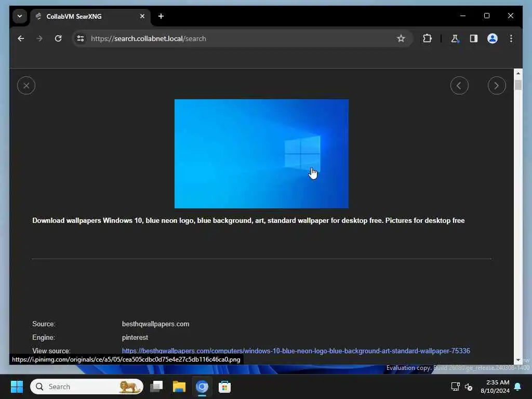
Task: Click the page scrollbar up arrow
Action: pos(518,73)
